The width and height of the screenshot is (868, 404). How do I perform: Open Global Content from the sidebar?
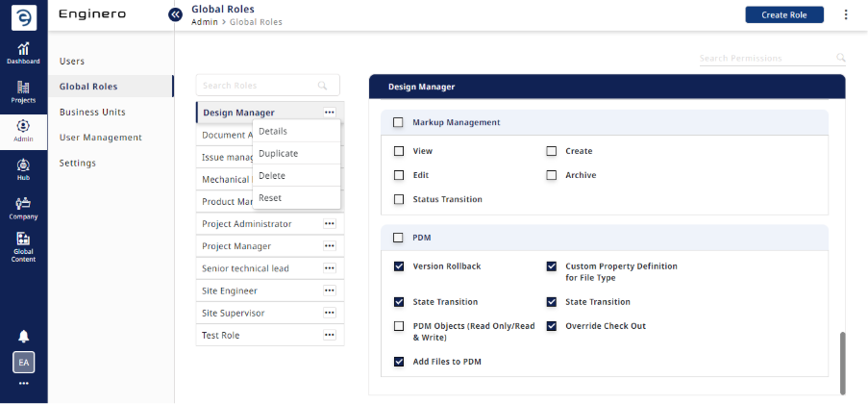23,246
